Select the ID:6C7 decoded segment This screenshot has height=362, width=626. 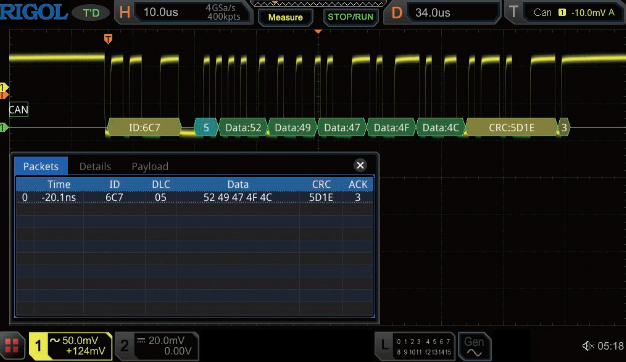coord(144,128)
